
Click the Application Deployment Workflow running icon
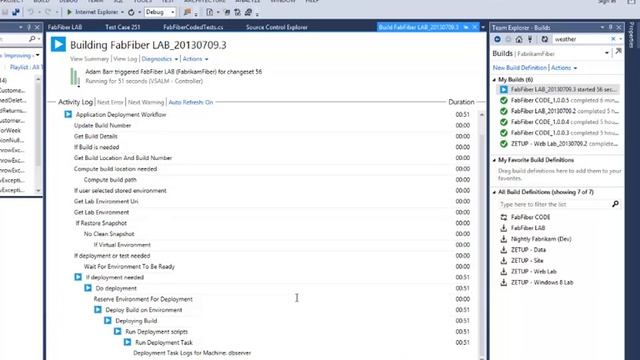coord(68,114)
